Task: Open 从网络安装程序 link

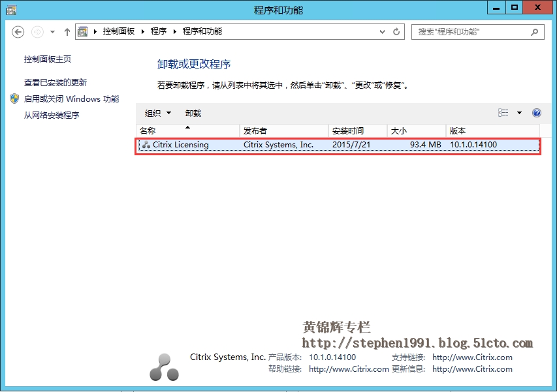Action: [52, 115]
